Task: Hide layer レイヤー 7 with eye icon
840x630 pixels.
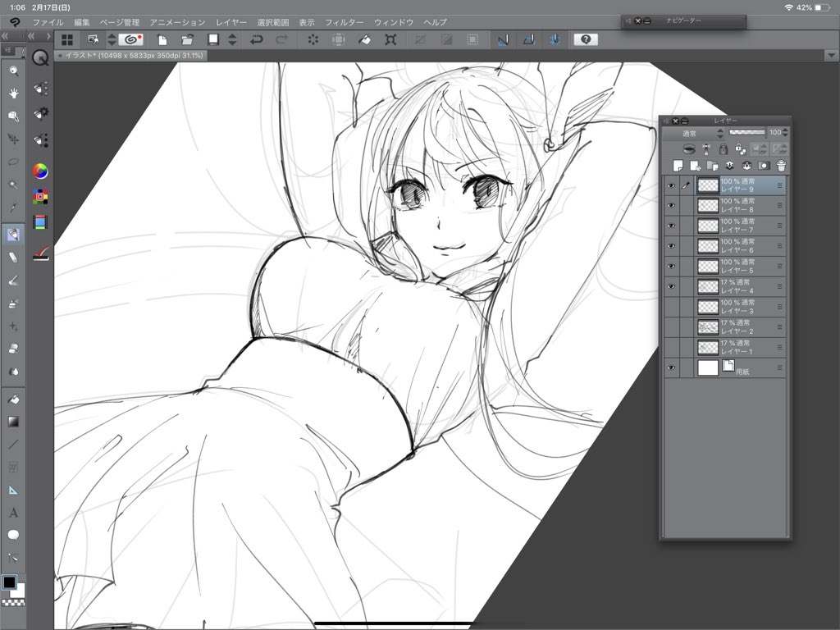Action: click(x=671, y=226)
